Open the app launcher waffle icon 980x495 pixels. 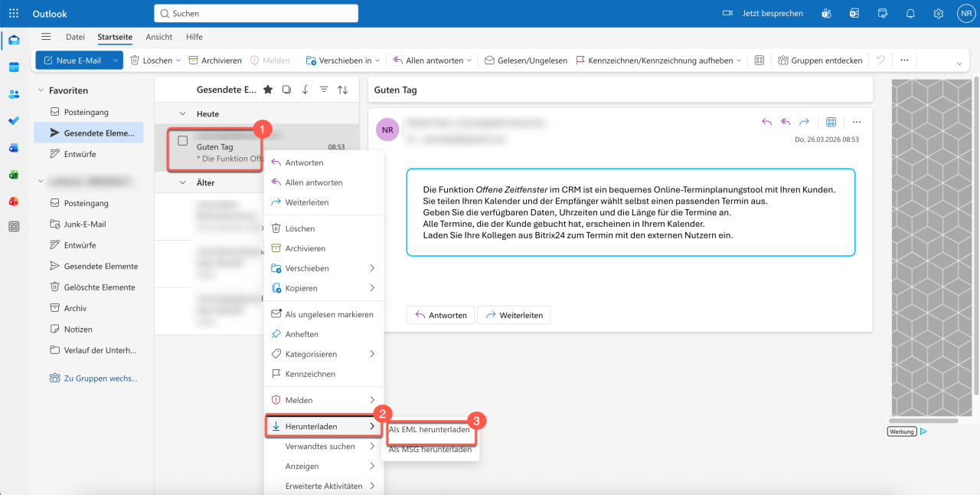14,14
